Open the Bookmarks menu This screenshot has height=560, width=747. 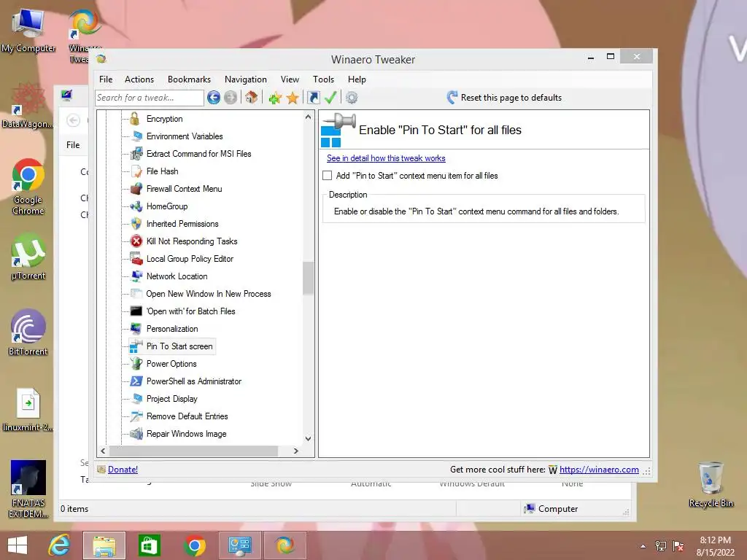pyautogui.click(x=189, y=79)
